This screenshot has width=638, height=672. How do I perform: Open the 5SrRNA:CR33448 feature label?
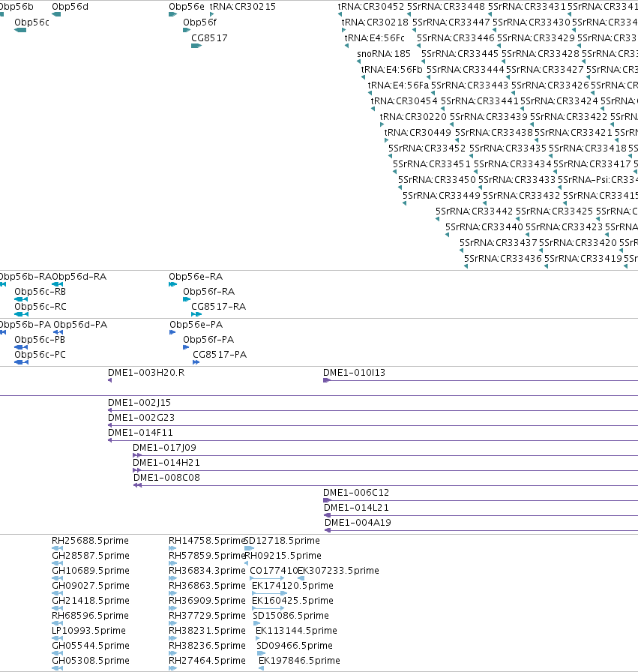click(x=446, y=7)
